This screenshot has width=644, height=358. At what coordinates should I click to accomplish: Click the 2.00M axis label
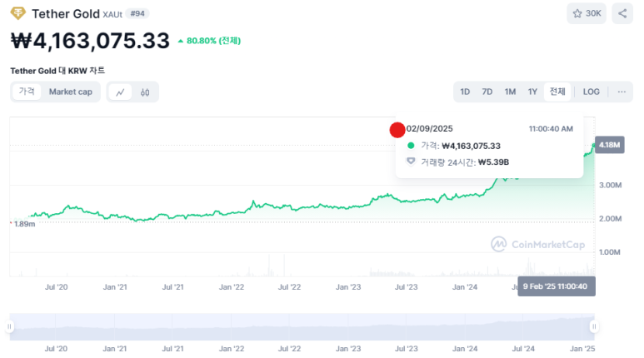click(x=611, y=219)
